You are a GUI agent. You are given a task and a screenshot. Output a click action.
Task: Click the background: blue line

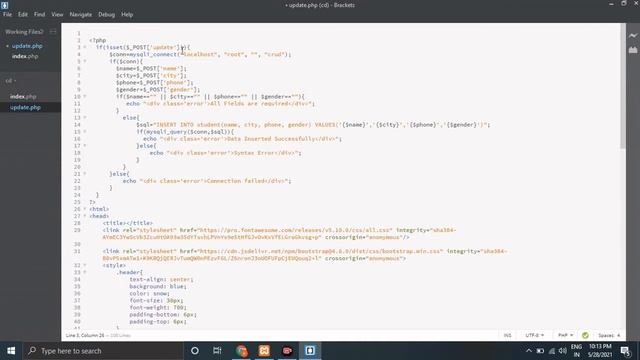(x=158, y=287)
